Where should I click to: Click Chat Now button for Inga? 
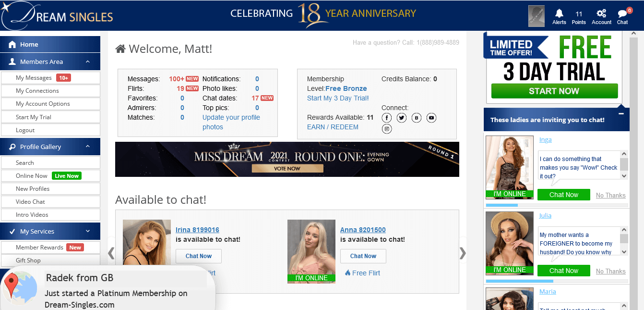(x=564, y=195)
